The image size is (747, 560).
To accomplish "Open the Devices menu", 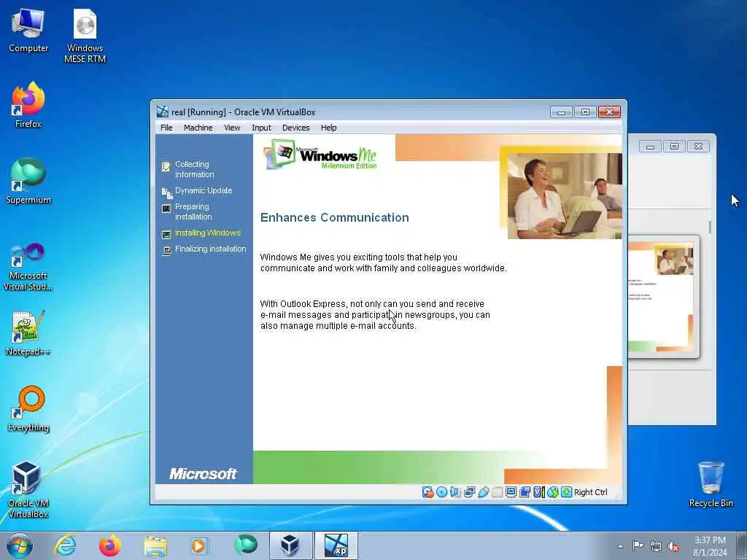I will click(295, 128).
